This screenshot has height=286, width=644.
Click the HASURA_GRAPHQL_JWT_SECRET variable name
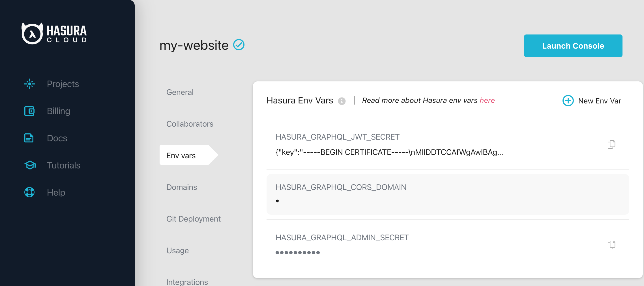click(337, 137)
